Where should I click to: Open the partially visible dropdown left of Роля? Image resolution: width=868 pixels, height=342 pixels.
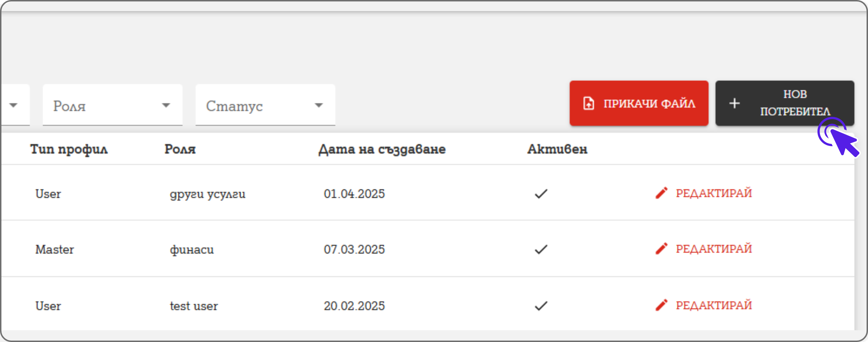[x=14, y=105]
